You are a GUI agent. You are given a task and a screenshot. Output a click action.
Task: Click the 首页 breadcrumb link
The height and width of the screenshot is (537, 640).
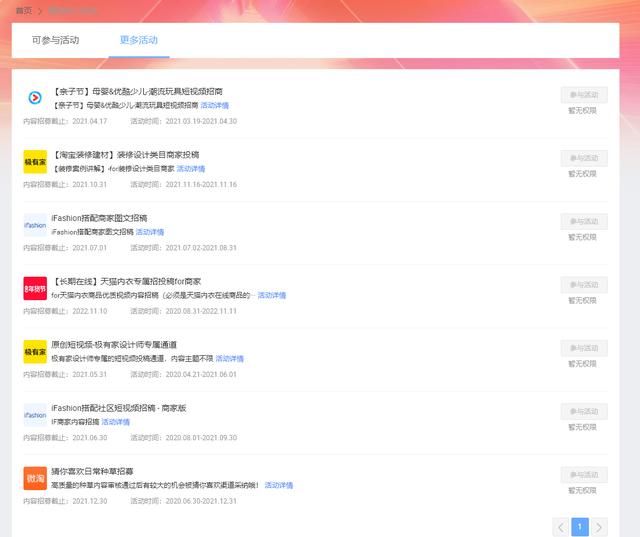point(24,11)
